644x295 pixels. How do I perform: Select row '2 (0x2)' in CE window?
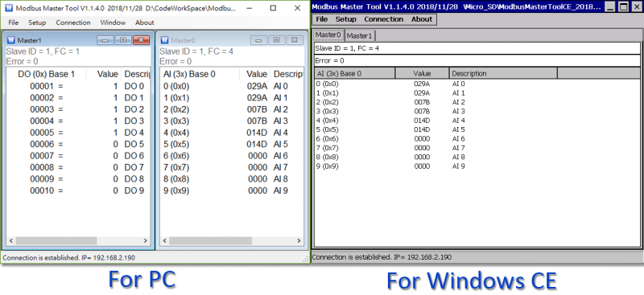(477, 102)
